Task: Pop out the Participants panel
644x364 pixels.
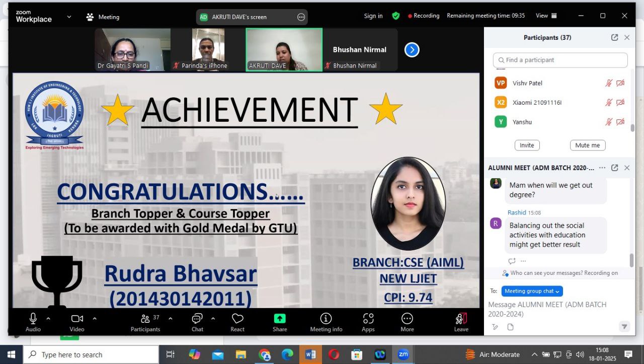Action: [x=614, y=38]
